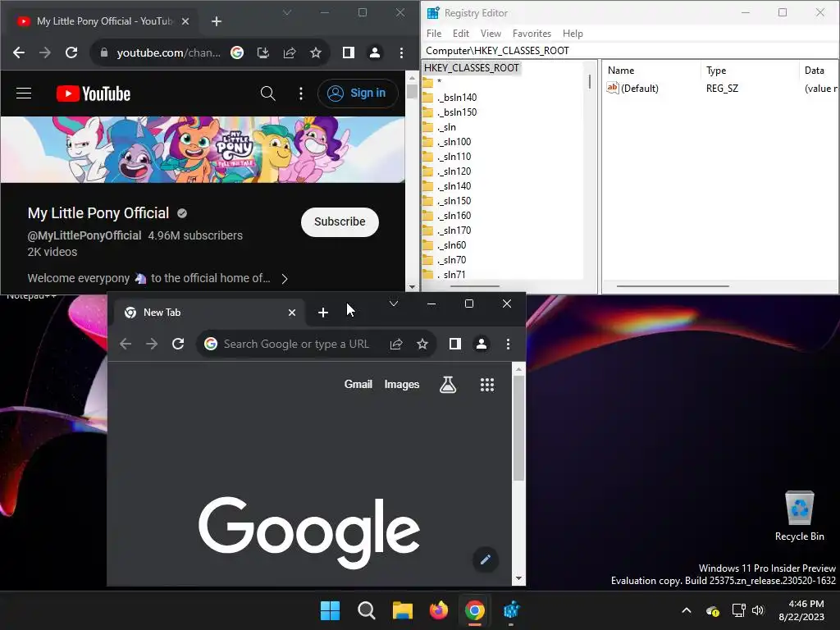Click the @MyLittlePonyOfficial handle text
840x630 pixels.
pyautogui.click(x=84, y=235)
